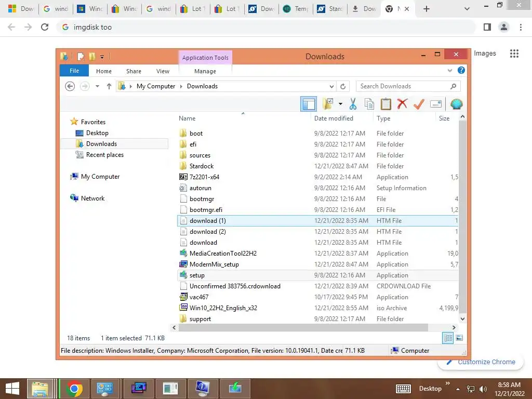
Task: Sort by the Name column header
Action: coord(187,118)
